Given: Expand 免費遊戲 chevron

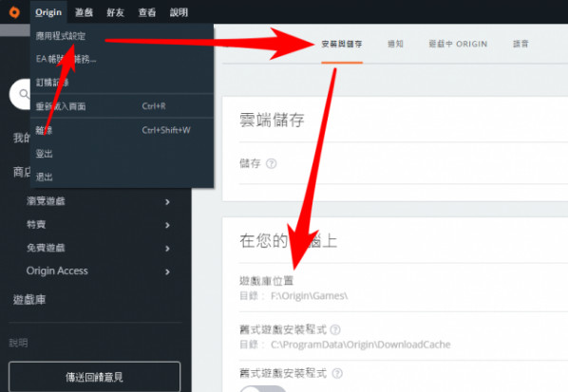Looking at the screenshot, I should [x=167, y=249].
